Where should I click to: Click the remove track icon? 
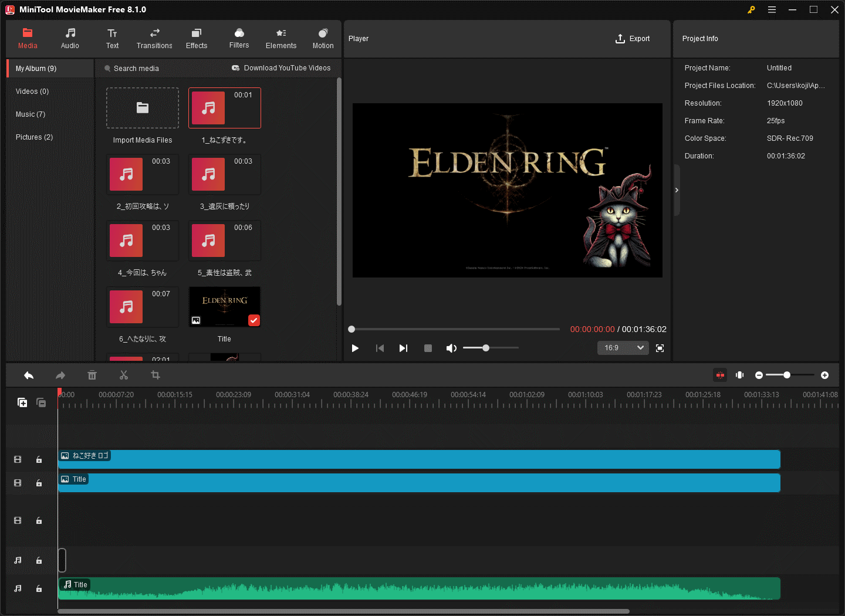point(41,402)
